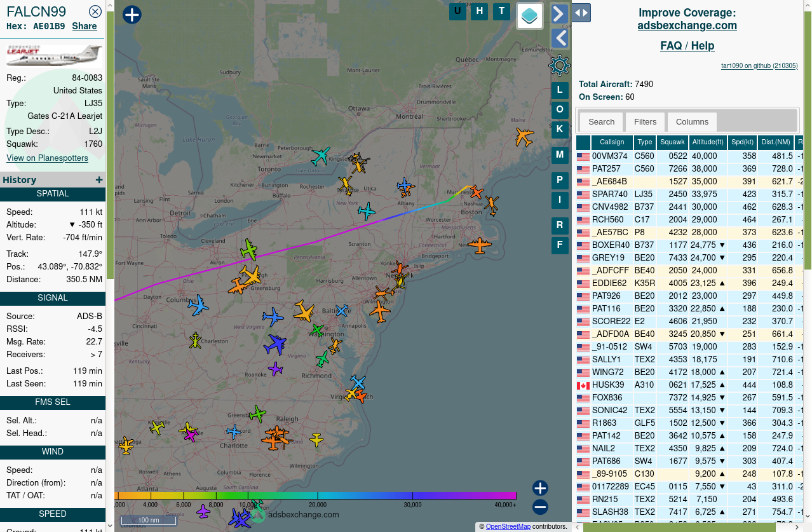The height and width of the screenshot is (532, 812).
Task: Sort table by Type column
Action: [645, 142]
